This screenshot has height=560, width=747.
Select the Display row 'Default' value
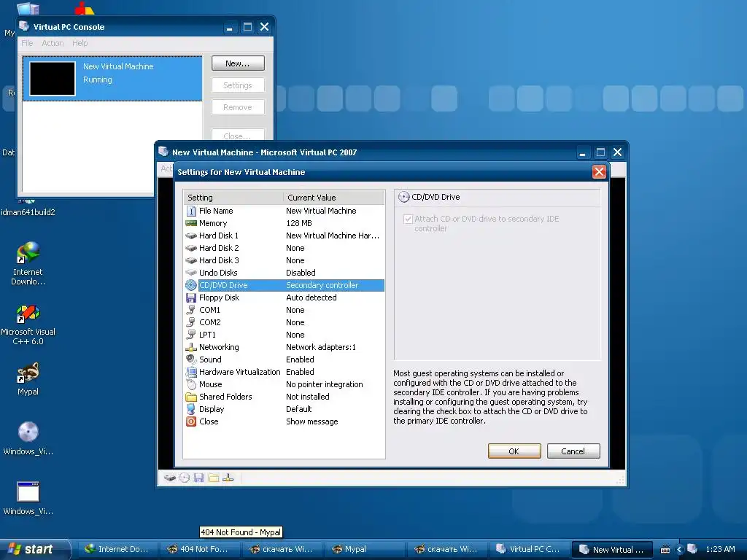coord(298,409)
